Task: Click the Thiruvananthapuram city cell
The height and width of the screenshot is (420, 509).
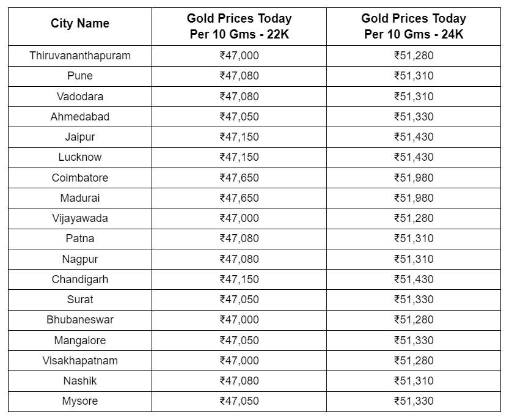Action: point(80,56)
